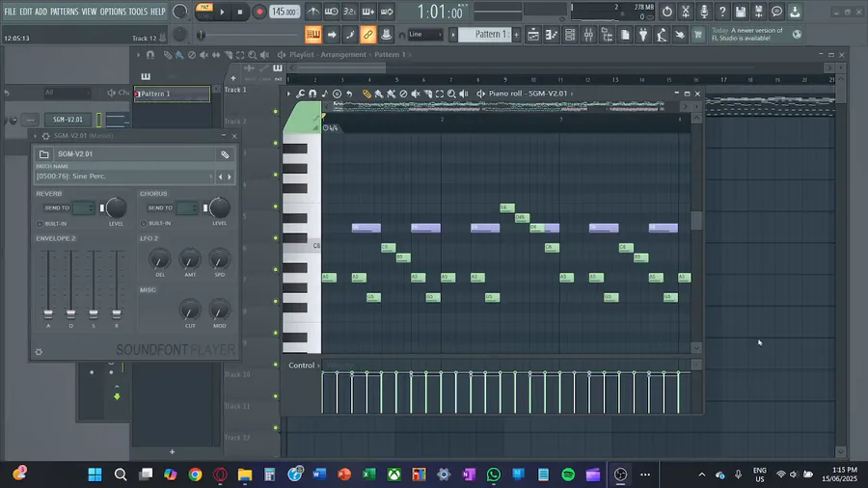The image size is (868, 488).
Task: Toggle typing keyboard to piano button
Action: coord(313,35)
